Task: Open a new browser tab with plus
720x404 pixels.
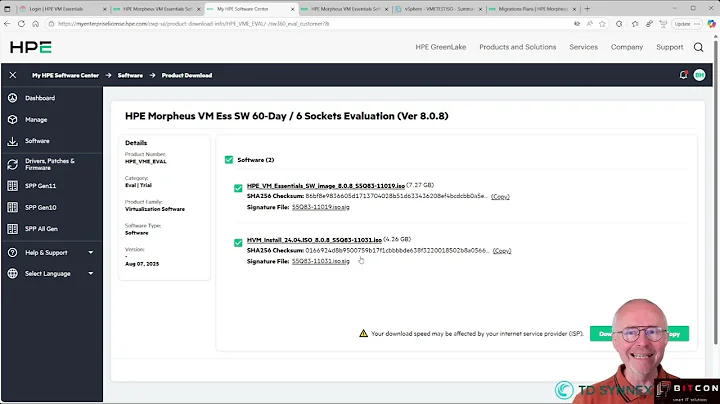Action: [x=587, y=9]
